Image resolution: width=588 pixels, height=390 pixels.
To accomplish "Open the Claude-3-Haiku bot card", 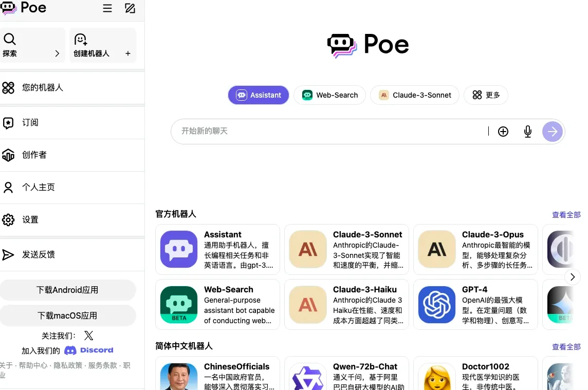I will point(346,305).
